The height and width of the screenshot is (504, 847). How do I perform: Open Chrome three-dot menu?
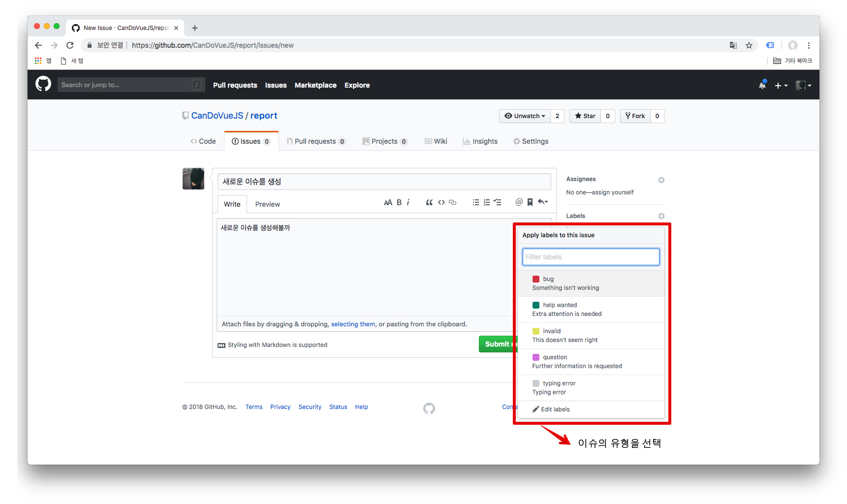pos(809,45)
